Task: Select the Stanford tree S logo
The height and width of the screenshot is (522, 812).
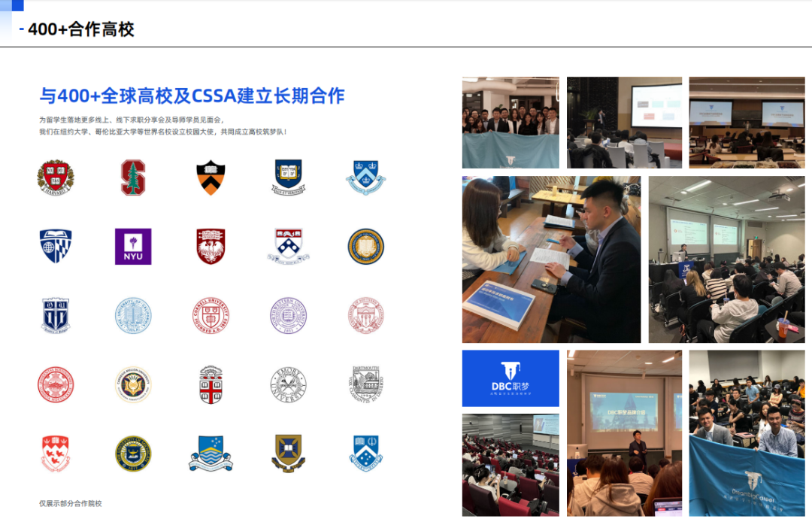Action: click(133, 178)
